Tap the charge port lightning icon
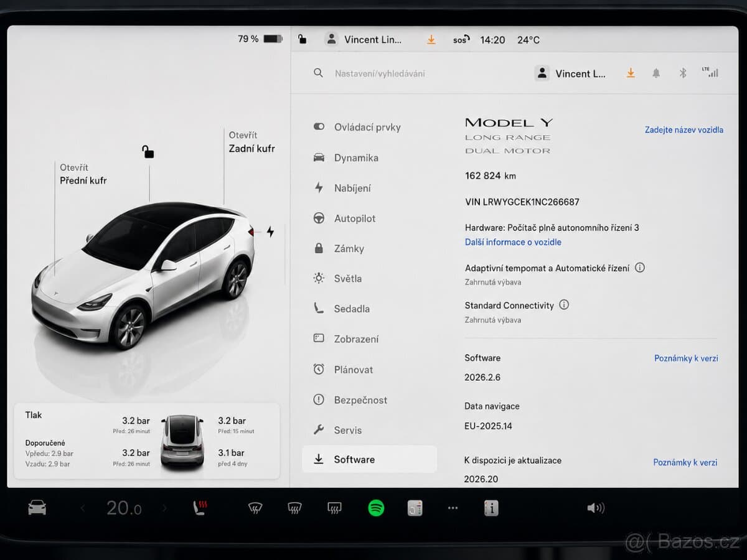747x560 pixels. 270,232
